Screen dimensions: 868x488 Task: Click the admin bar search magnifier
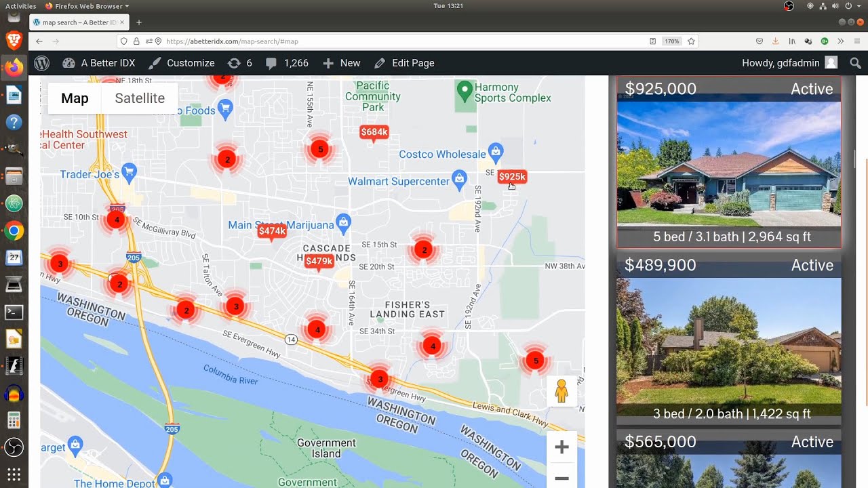(855, 63)
